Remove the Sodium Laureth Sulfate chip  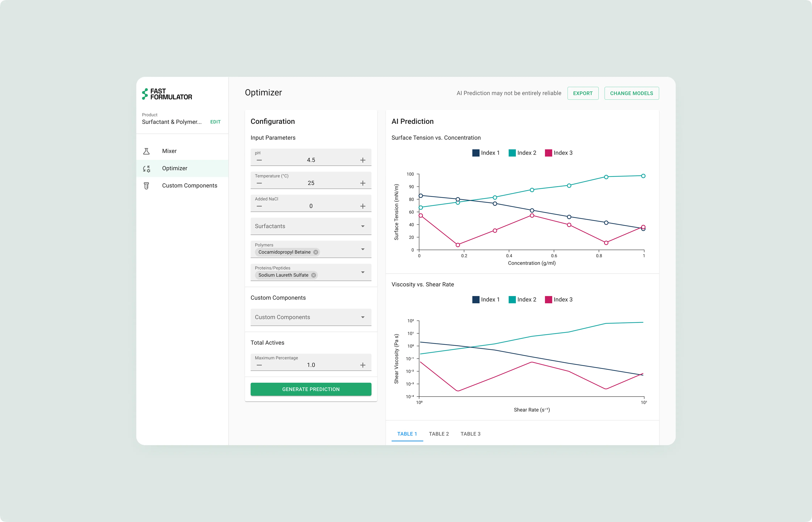314,275
